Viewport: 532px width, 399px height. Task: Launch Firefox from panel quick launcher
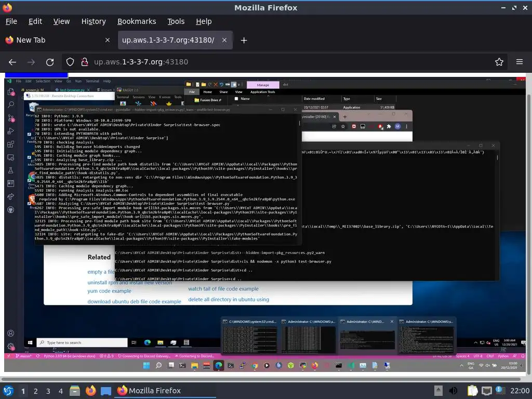point(90,391)
